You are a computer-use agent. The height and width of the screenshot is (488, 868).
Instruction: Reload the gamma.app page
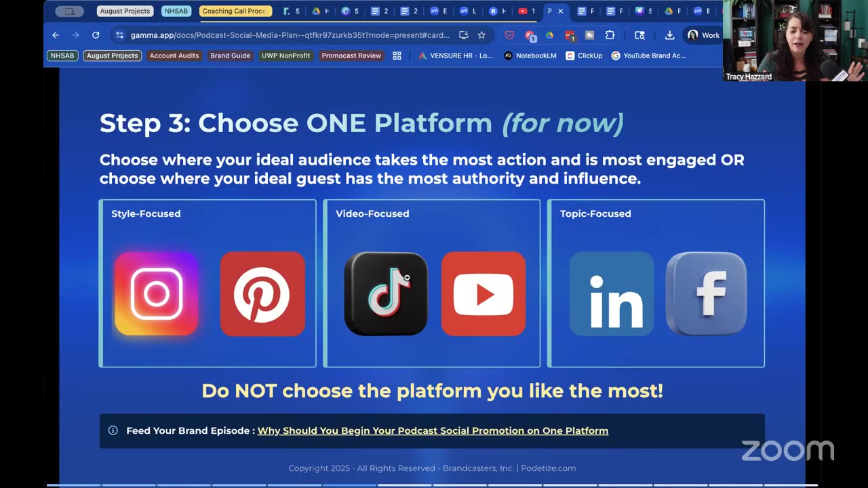click(x=96, y=35)
